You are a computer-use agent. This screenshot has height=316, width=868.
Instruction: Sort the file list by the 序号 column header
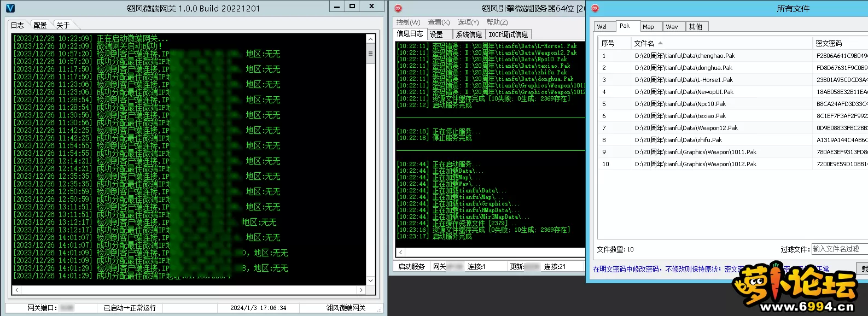click(x=614, y=43)
